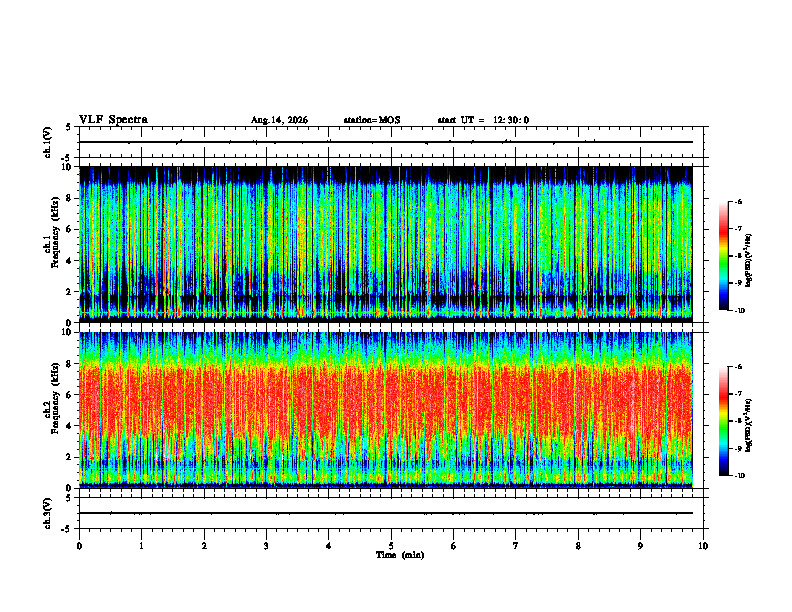Image resolution: width=792 pixels, height=612 pixels.
Task: Click the "ch.1(V)" axis label
Action: (48, 142)
